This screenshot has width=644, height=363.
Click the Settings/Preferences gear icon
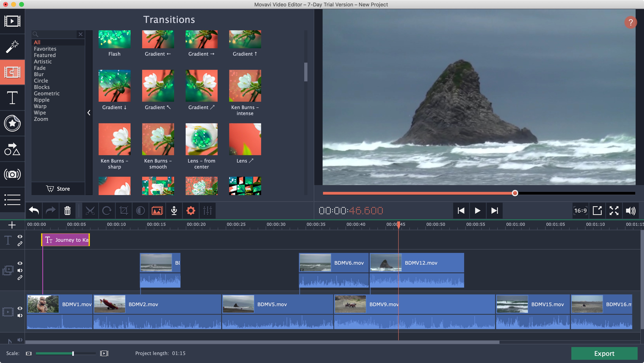191,210
